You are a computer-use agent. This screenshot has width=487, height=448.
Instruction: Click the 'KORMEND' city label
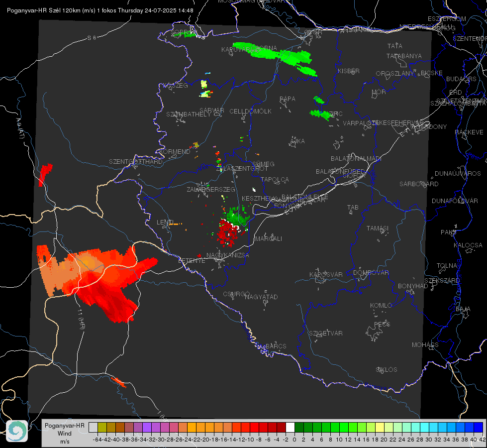[x=175, y=152]
